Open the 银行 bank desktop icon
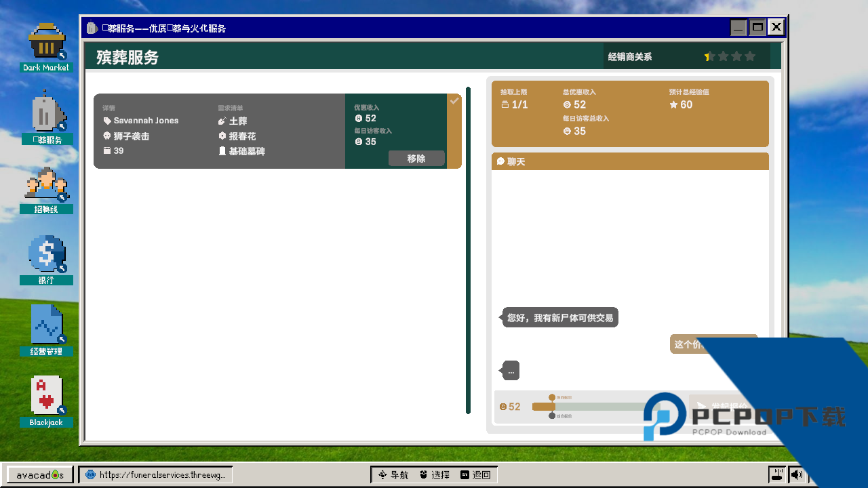Viewport: 868px width, 488px height. pos(46,254)
